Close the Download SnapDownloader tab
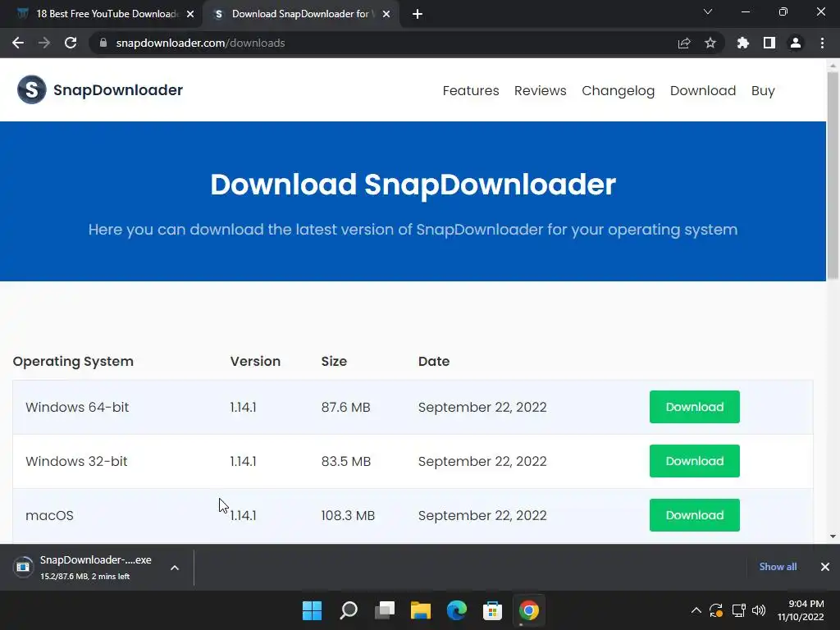This screenshot has width=840, height=630. [x=386, y=15]
